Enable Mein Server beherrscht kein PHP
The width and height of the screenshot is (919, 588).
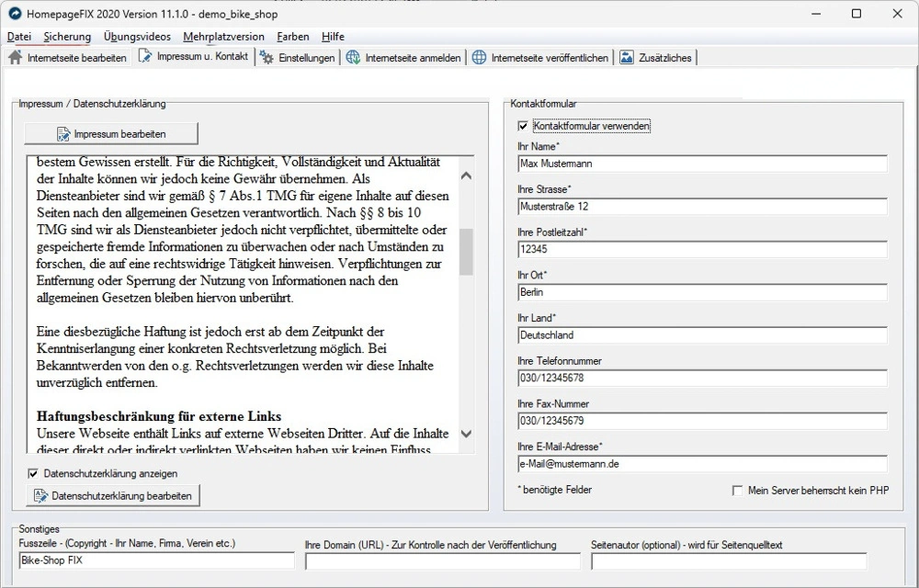click(x=737, y=492)
